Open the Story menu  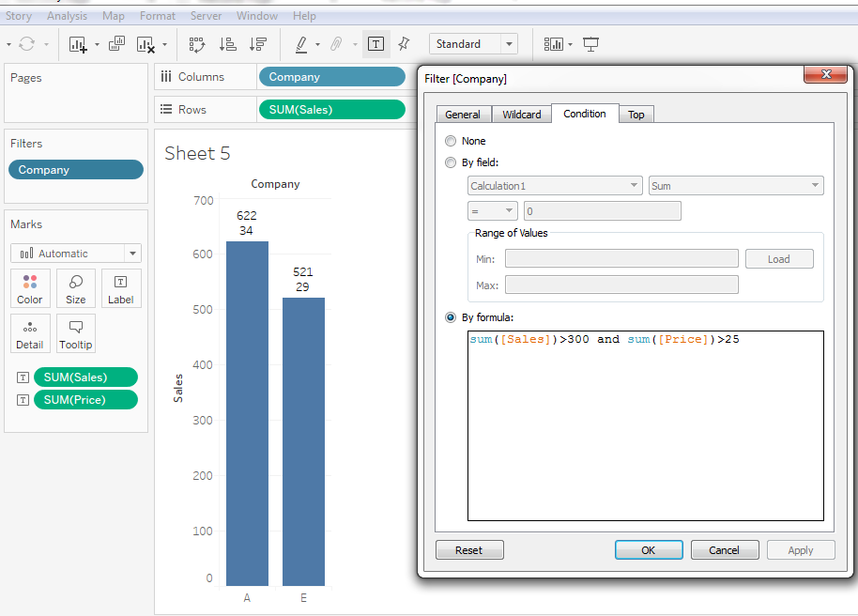19,16
